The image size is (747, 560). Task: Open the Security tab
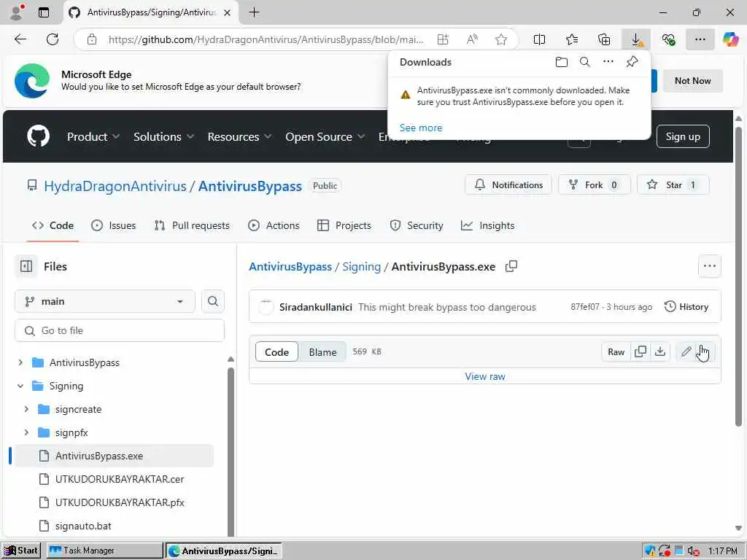[x=417, y=226]
